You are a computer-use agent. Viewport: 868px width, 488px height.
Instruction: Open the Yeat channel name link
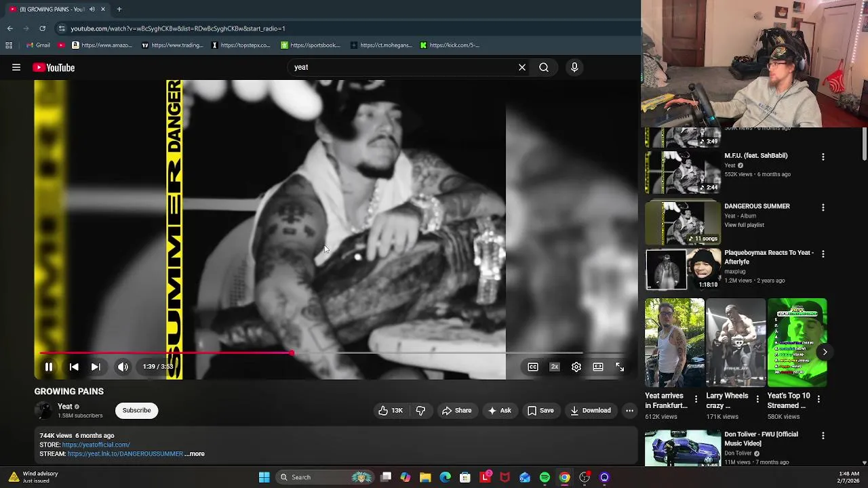(x=65, y=406)
